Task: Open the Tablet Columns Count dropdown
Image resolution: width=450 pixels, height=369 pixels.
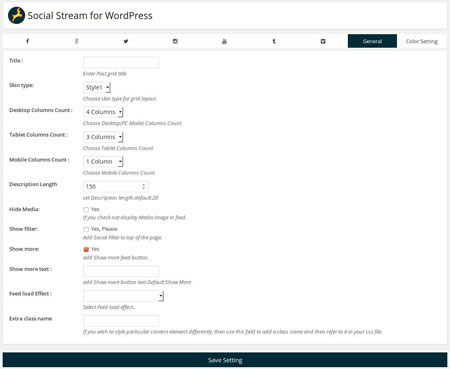Action: 103,137
